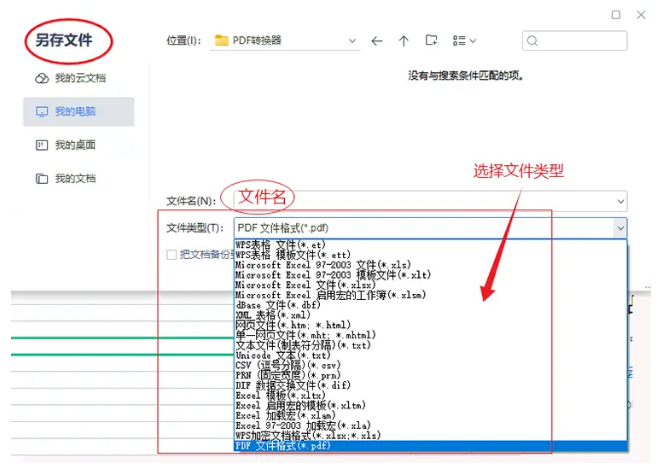Click the monitor icon beside 我的电脑
Screen dimensions: 659x470
point(42,111)
